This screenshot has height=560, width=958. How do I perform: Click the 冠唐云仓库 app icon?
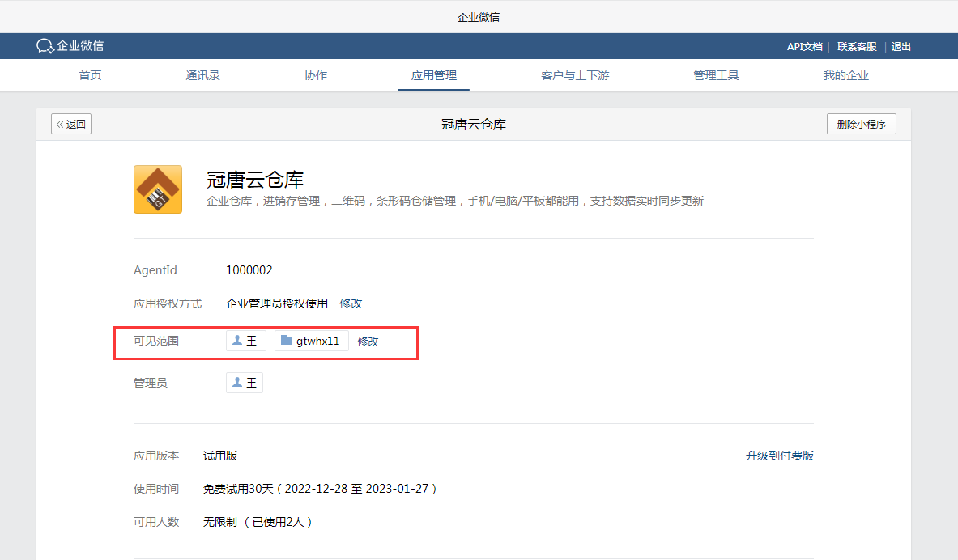click(x=158, y=189)
